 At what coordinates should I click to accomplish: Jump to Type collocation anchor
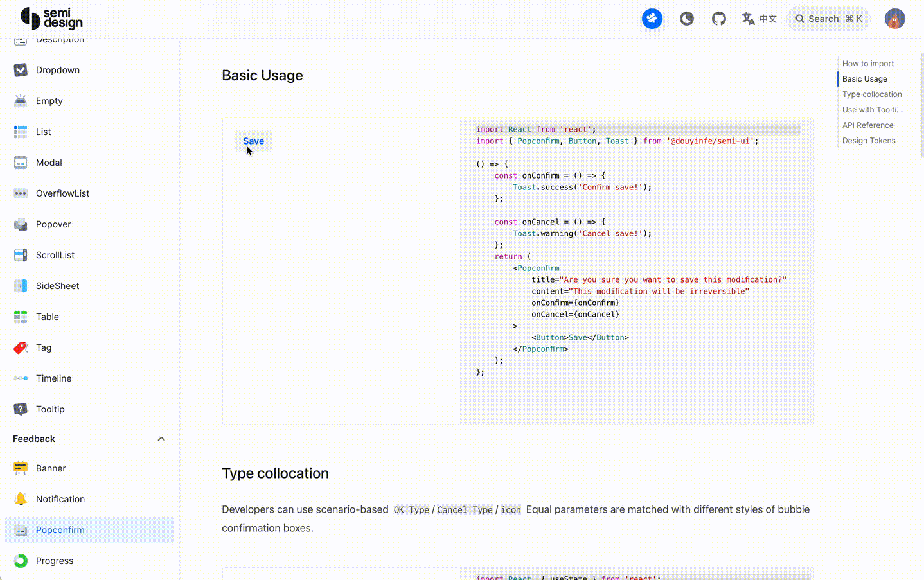[872, 94]
